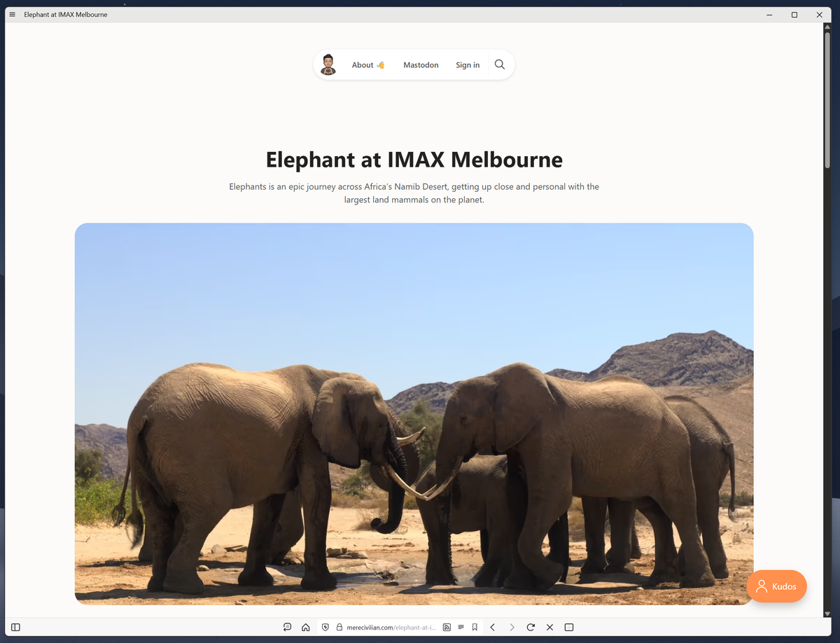The width and height of the screenshot is (840, 643).
Task: Bookmark the current page
Action: click(474, 627)
